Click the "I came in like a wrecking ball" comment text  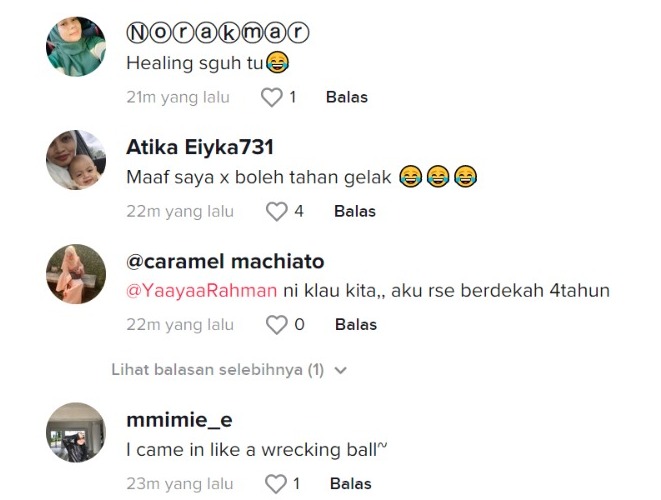coord(256,450)
